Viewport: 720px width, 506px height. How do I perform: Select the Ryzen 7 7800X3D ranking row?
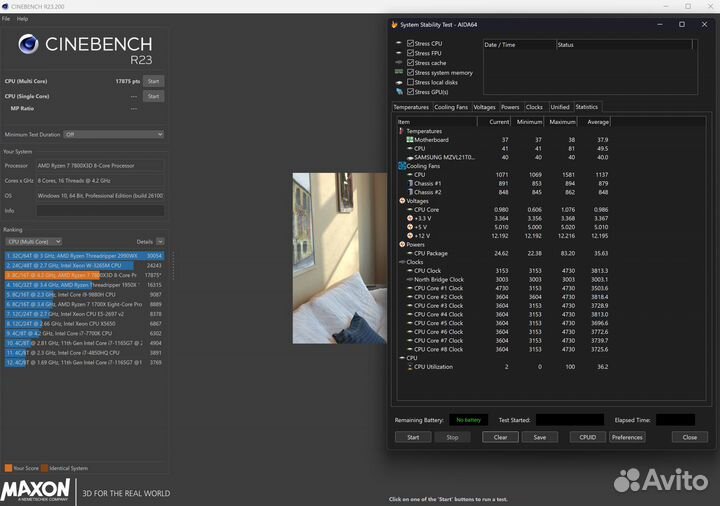tap(84, 275)
